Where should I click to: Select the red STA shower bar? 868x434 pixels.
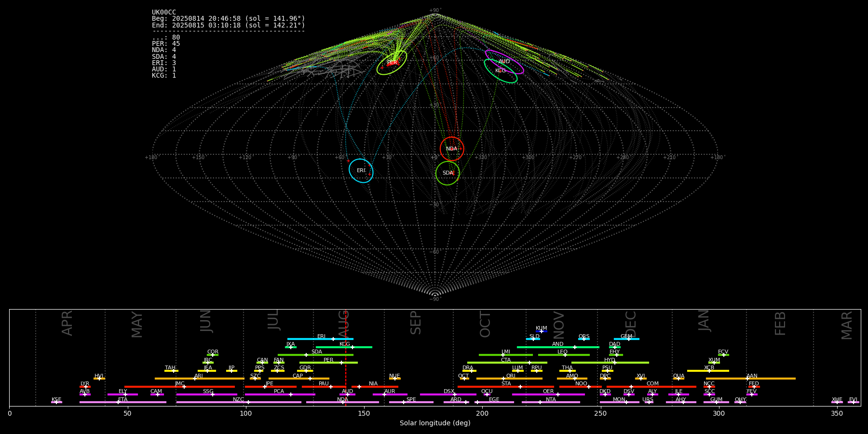(506, 386)
